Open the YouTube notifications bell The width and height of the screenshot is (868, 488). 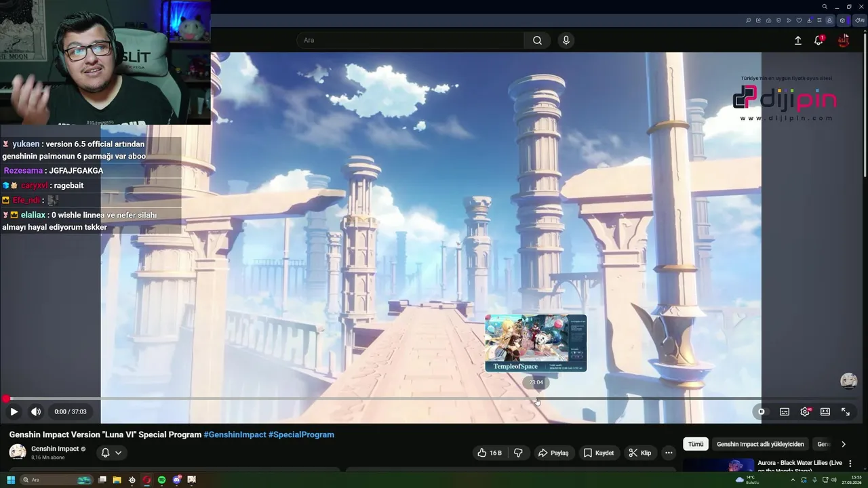[818, 40]
